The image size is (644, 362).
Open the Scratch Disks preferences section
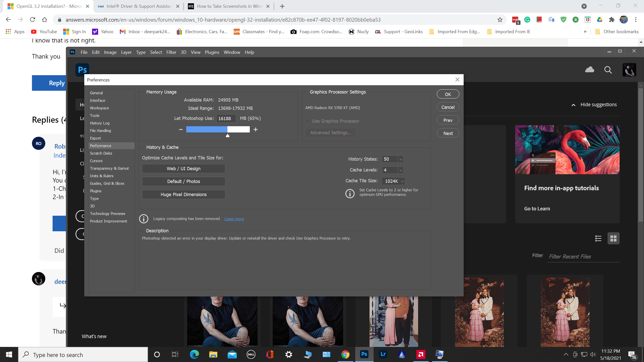[101, 153]
